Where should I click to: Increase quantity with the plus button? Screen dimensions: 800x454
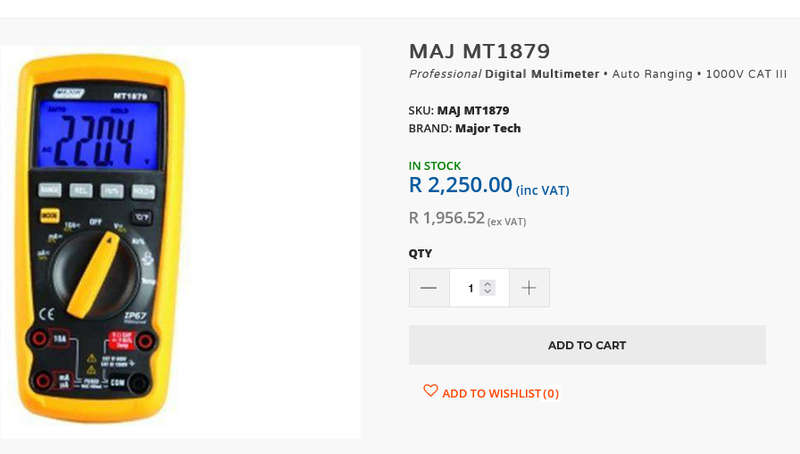tap(529, 288)
